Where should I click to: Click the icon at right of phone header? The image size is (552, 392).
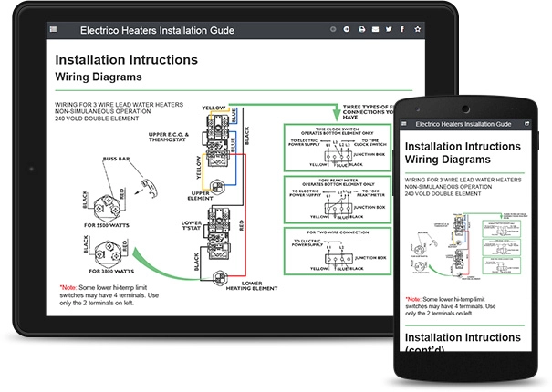click(x=527, y=124)
